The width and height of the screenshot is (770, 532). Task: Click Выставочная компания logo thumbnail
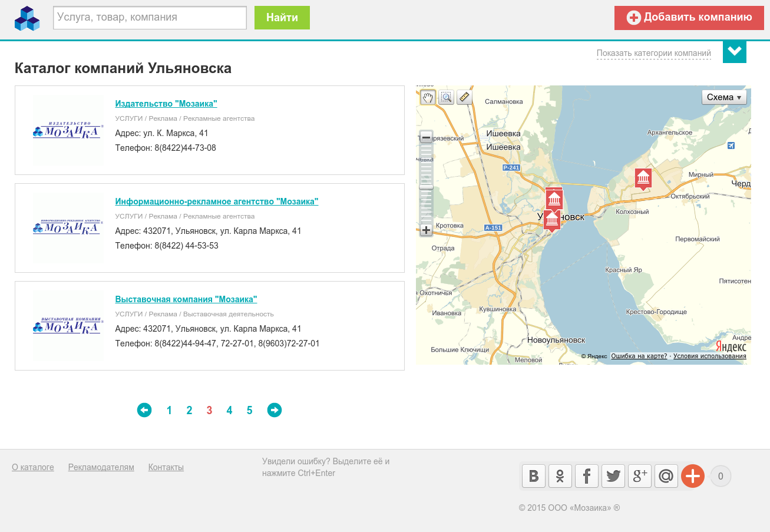pos(68,326)
